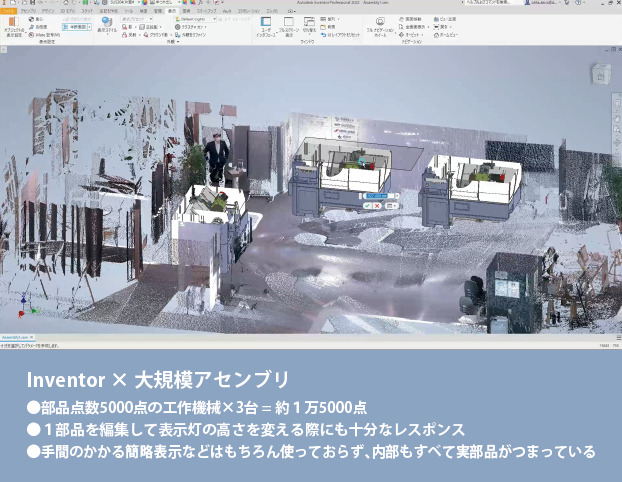The height and width of the screenshot is (482, 622).
Task: Select the Assembly1.iam document tab
Action: [x=15, y=337]
